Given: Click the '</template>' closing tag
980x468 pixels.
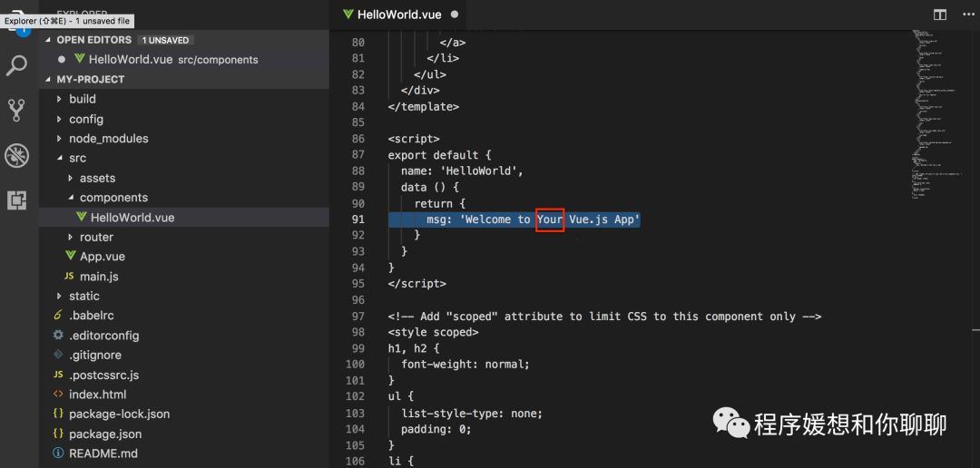Looking at the screenshot, I should pos(423,107).
